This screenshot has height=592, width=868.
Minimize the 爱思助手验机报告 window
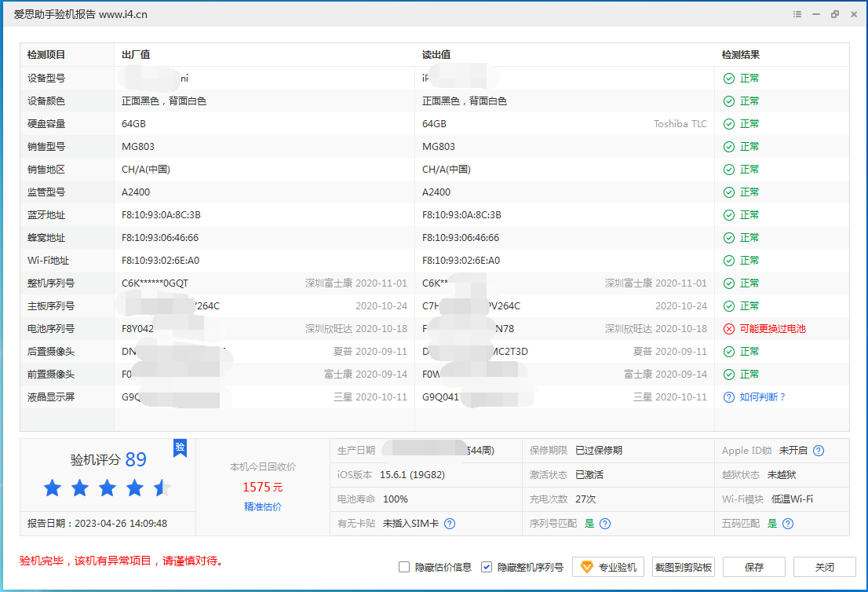click(816, 14)
